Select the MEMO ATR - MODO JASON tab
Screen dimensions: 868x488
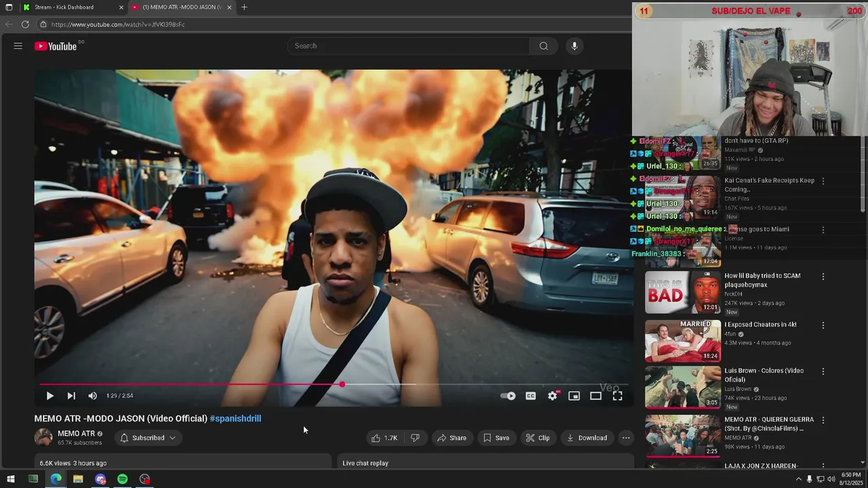[182, 7]
